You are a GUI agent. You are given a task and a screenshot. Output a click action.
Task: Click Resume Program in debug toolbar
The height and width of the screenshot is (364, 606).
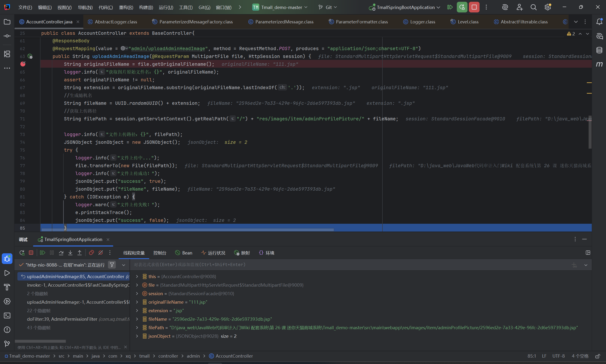pyautogui.click(x=42, y=253)
